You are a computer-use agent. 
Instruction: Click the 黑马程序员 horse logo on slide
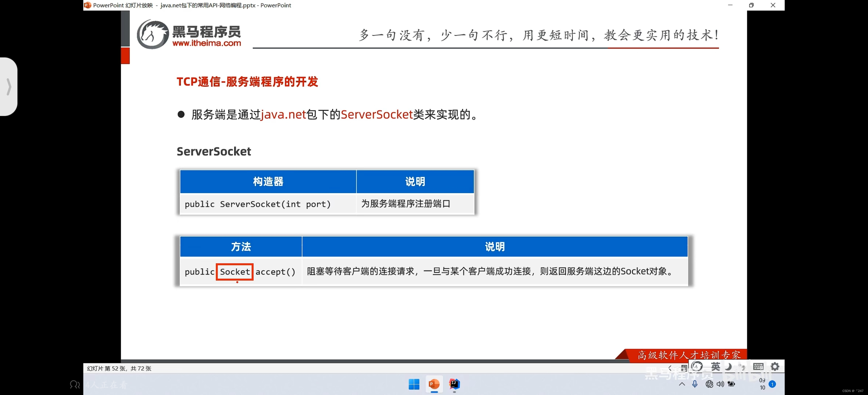pyautogui.click(x=153, y=34)
